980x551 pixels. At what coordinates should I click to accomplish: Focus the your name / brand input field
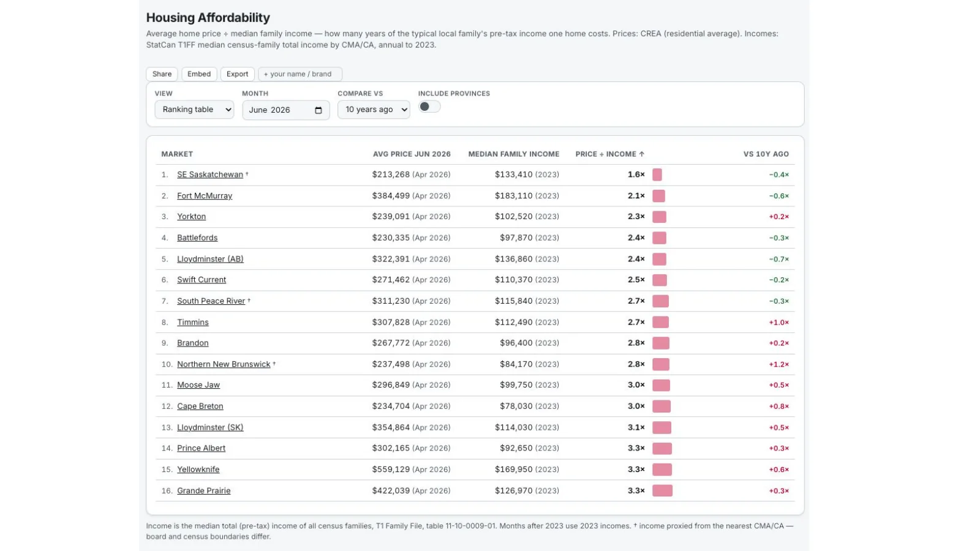300,74
